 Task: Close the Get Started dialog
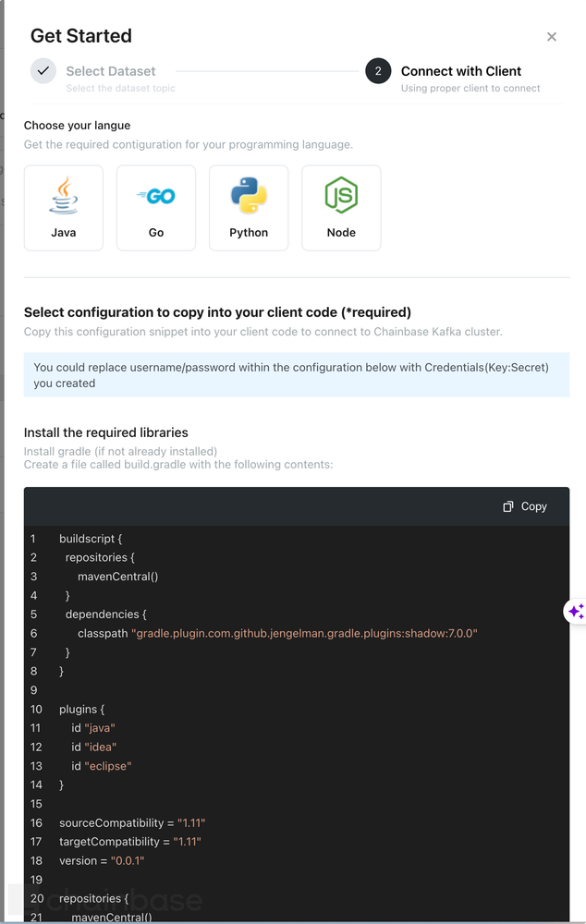point(552,37)
